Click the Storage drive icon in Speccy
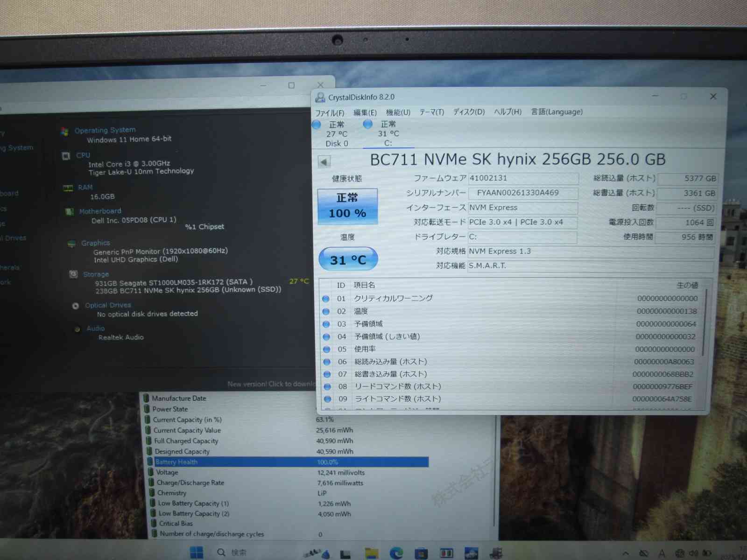The image size is (747, 560). pos(73,274)
